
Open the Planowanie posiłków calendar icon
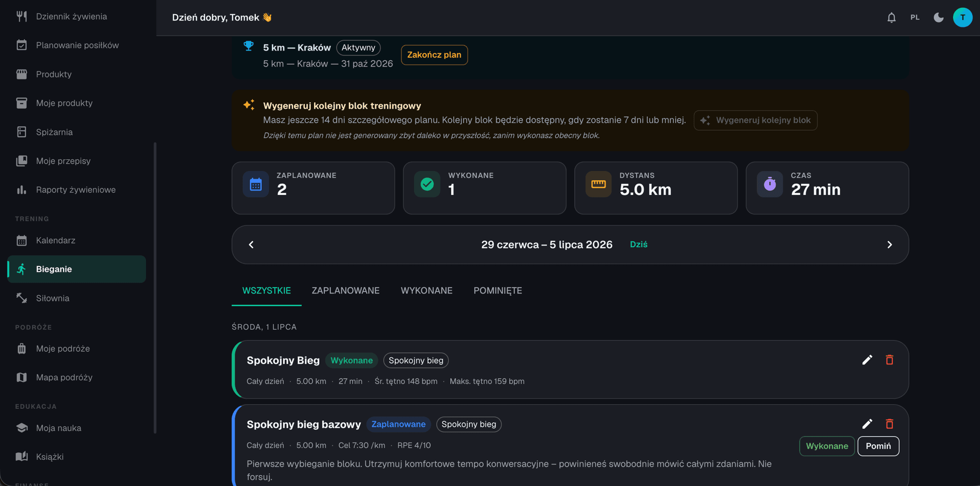pos(22,45)
